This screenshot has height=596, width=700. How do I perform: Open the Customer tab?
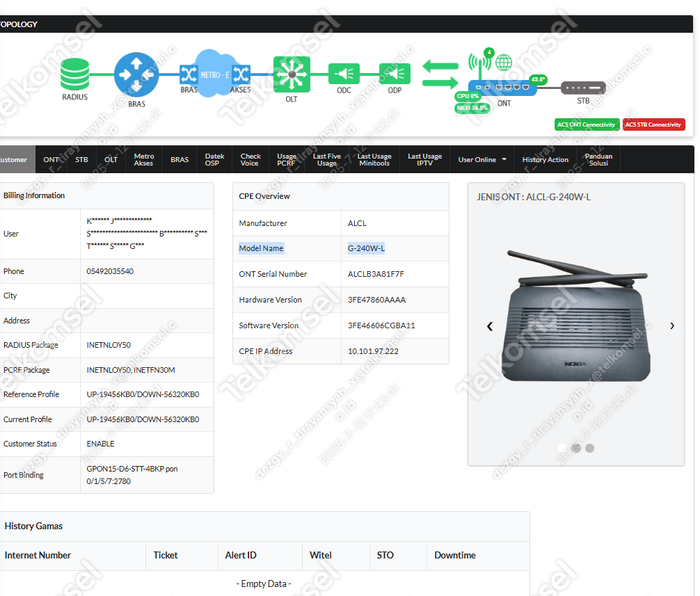[17, 160]
